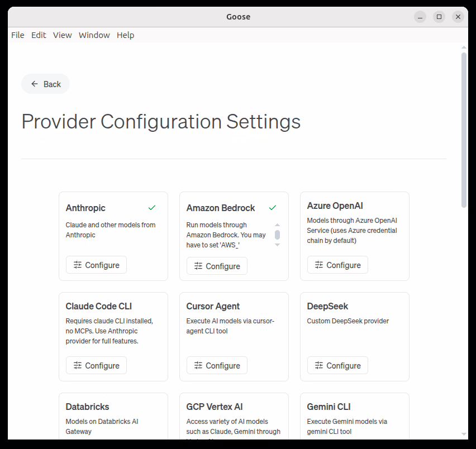
Task: Click sliders icon in Claude Code CLI Configure button
Action: [x=78, y=366]
